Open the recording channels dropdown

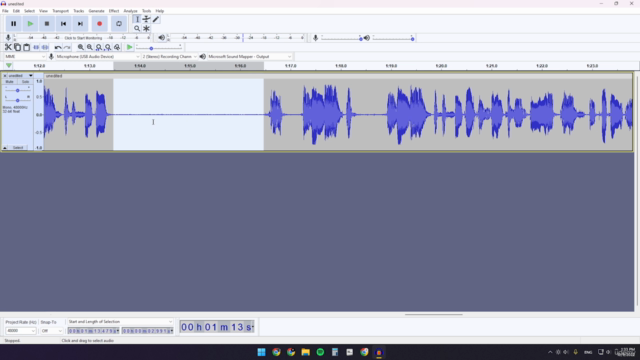(169, 57)
